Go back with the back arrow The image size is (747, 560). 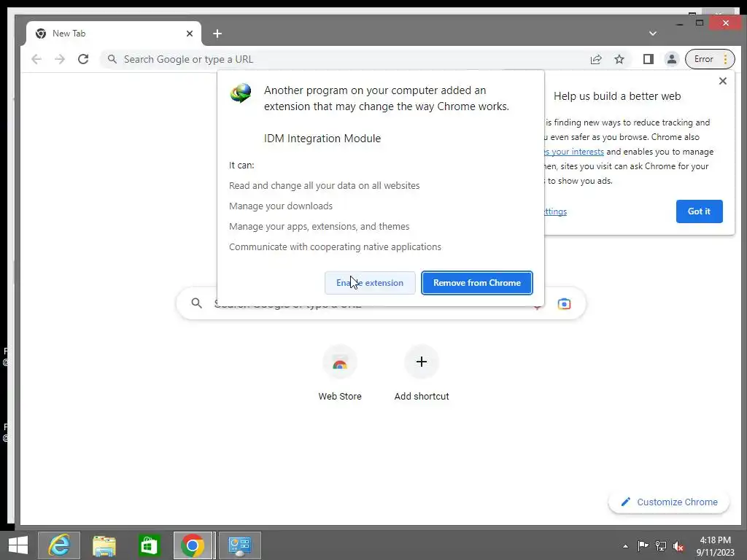(36, 59)
